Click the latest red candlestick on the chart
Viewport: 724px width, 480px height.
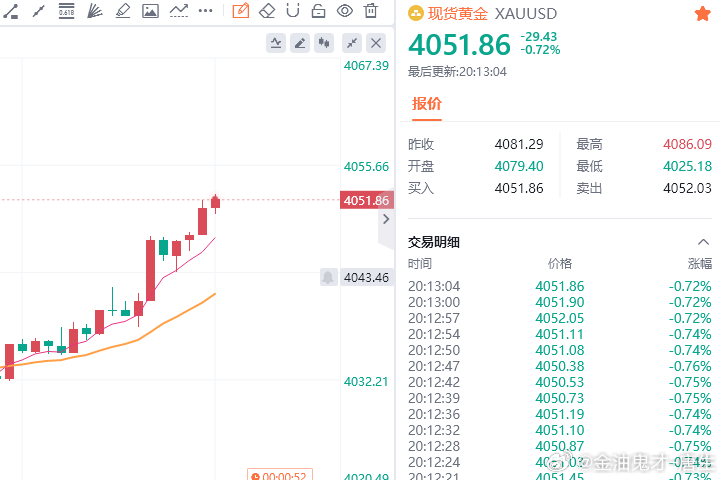click(215, 202)
